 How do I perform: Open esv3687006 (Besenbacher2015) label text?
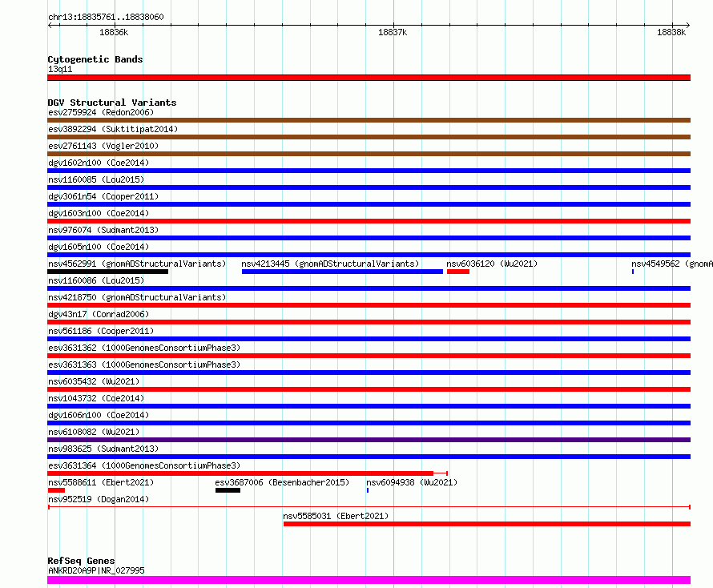[x=282, y=482]
